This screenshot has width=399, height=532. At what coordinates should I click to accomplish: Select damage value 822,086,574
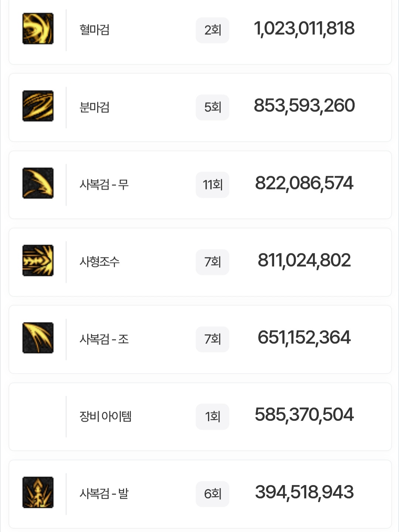coord(304,183)
